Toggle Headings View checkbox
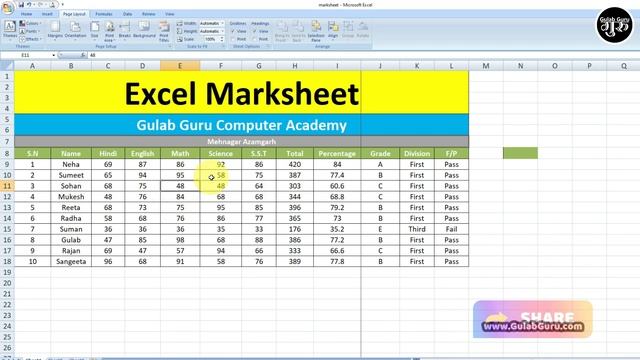The width and height of the screenshot is (640, 360). (x=254, y=31)
